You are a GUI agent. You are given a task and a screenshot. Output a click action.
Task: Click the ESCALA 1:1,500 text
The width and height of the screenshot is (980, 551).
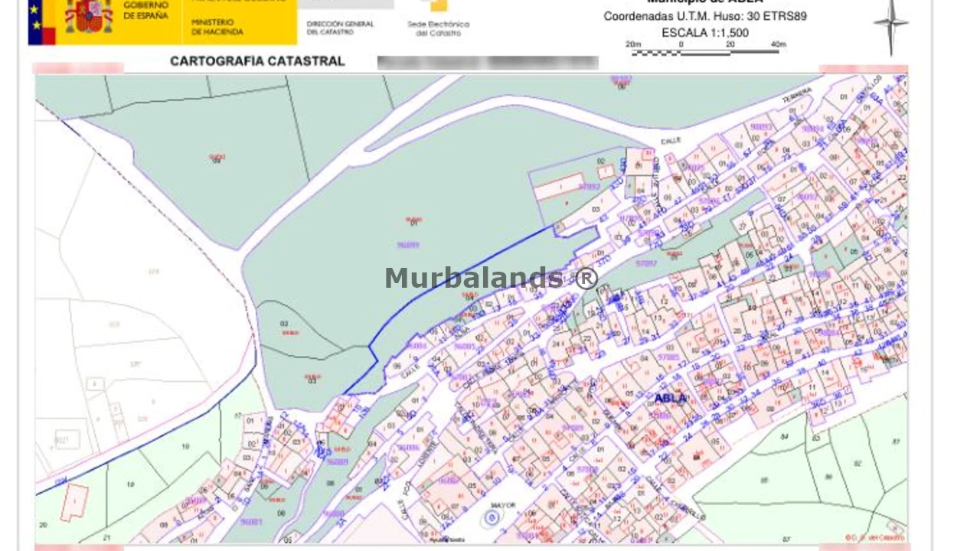[705, 33]
